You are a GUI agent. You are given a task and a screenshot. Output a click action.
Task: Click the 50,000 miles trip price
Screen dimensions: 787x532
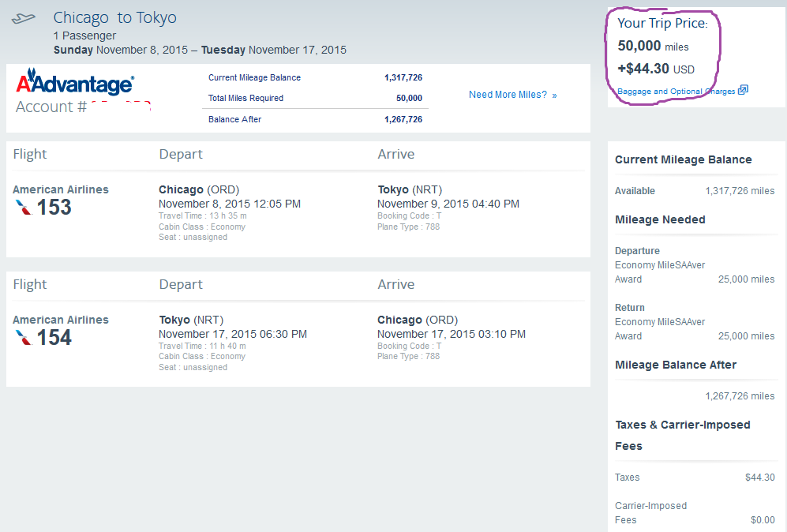653,46
